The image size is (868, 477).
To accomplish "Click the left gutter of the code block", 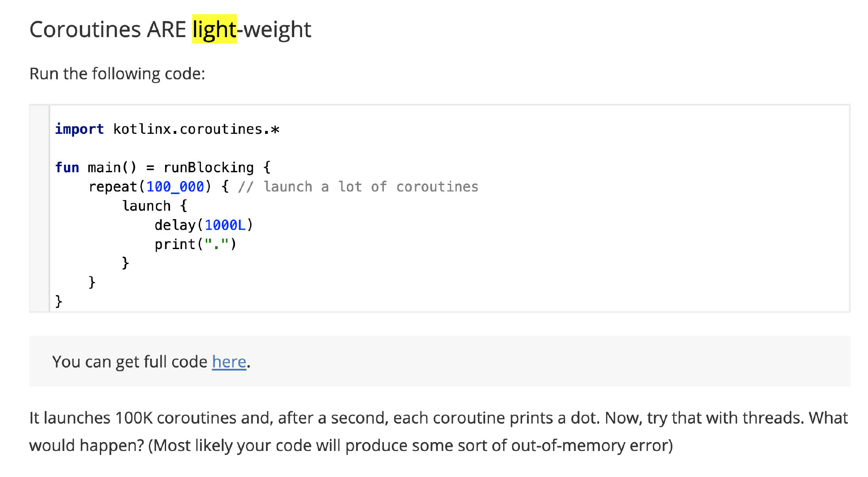I will coord(40,208).
